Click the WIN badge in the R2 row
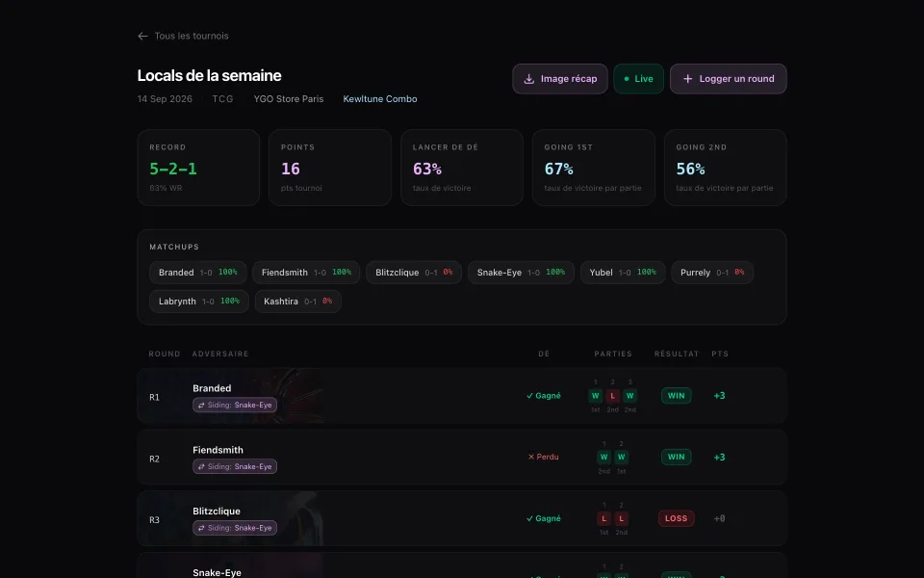The height and width of the screenshot is (578, 924). pyautogui.click(x=676, y=457)
